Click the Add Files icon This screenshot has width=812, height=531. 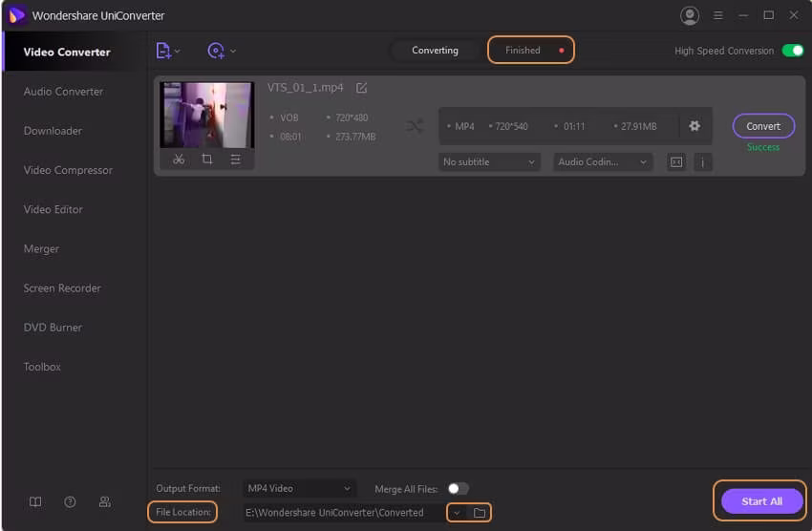[x=163, y=51]
